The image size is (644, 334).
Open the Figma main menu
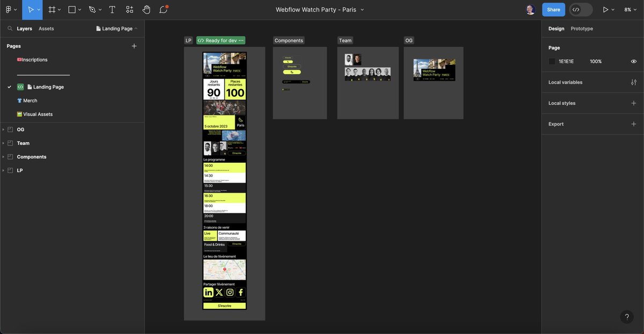9,10
